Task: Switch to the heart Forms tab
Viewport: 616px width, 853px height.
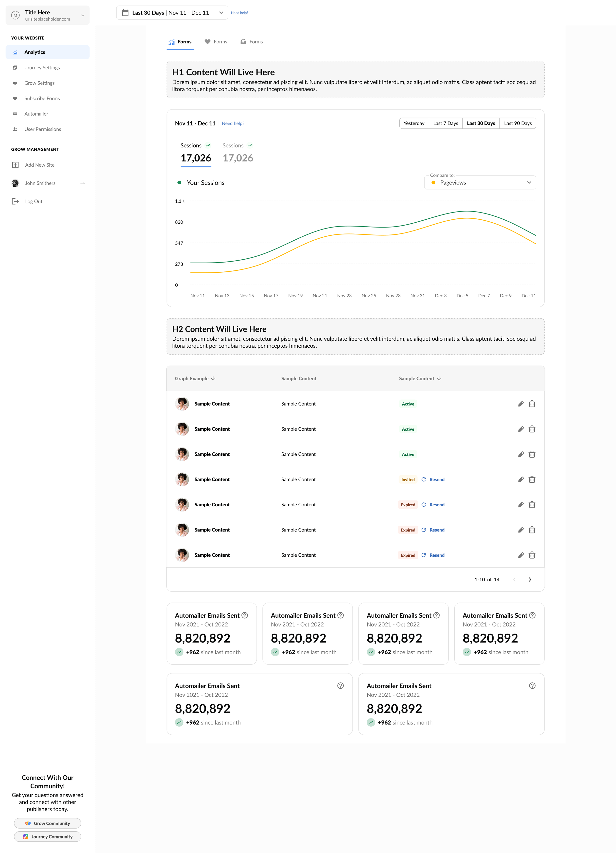Action: [216, 42]
